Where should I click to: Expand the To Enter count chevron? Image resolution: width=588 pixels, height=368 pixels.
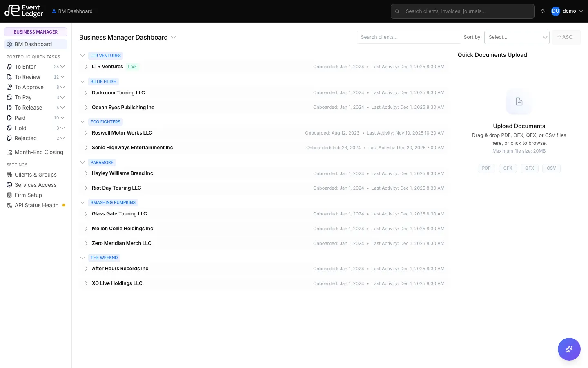(62, 67)
